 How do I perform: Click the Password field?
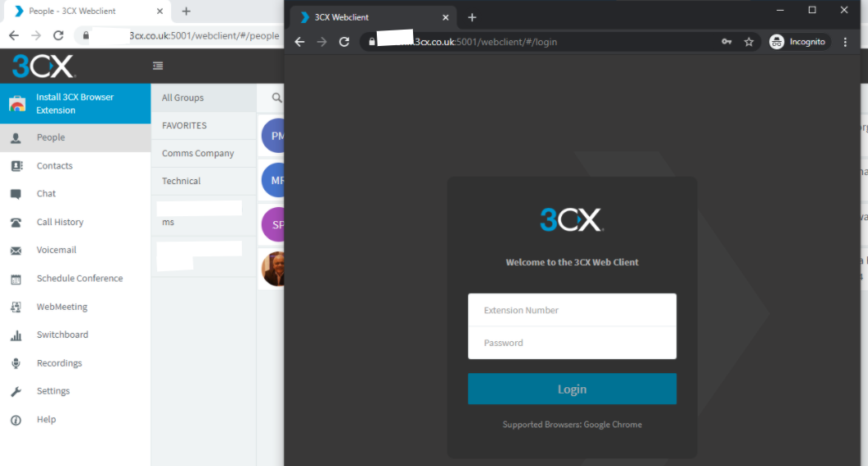[572, 343]
